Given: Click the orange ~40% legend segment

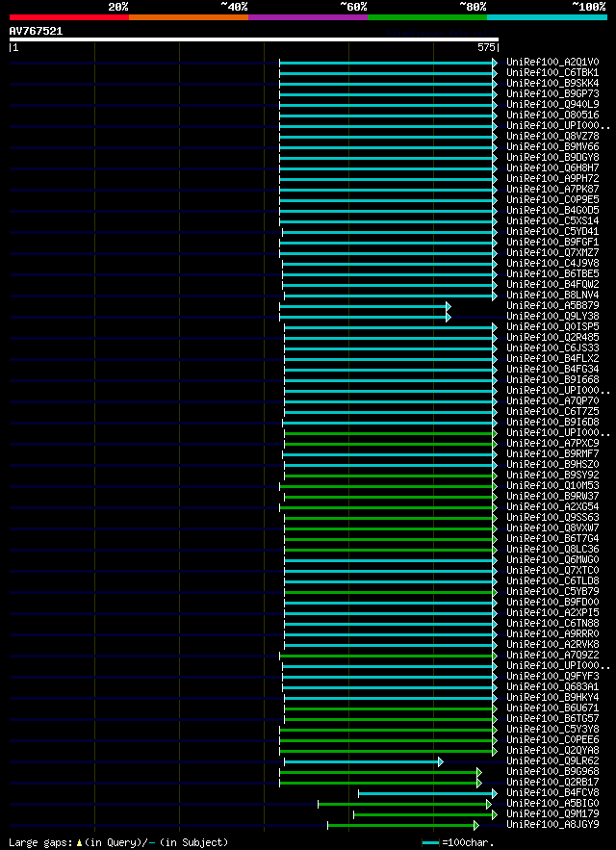Looking at the screenshot, I should tap(188, 17).
